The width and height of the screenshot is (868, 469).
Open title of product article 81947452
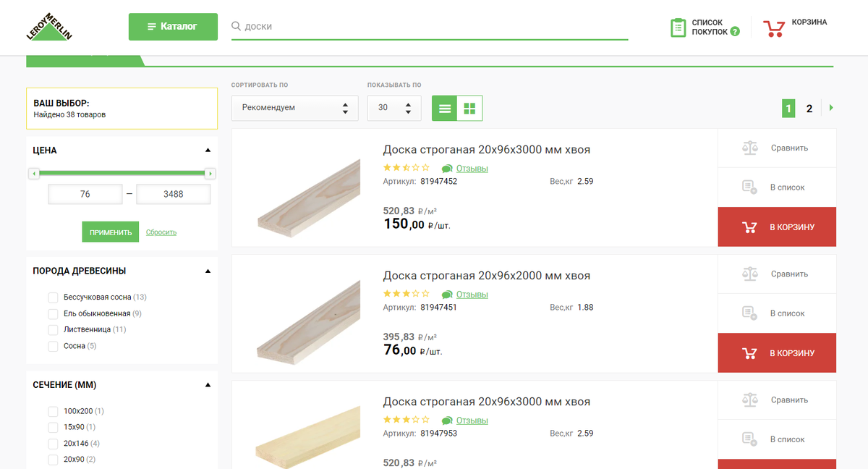pyautogui.click(x=486, y=150)
